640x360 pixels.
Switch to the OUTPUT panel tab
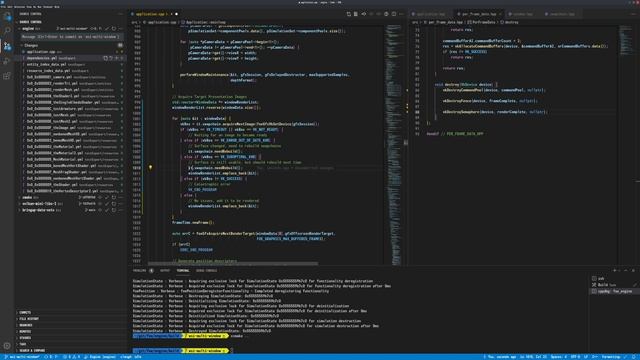[165, 270]
